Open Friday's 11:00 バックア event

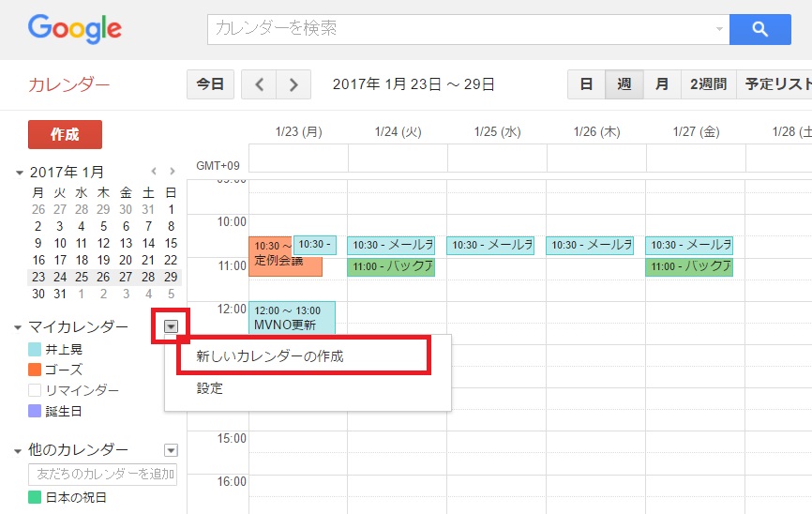[x=689, y=266]
